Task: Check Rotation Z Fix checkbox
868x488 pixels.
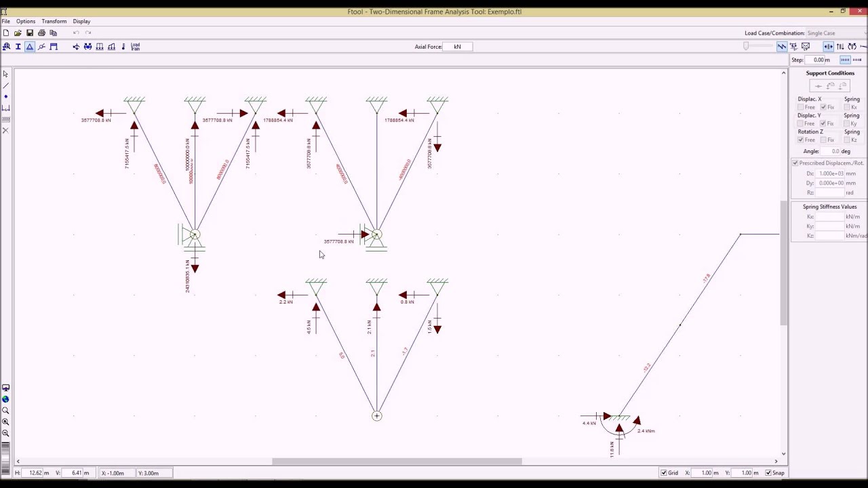Action: click(823, 140)
